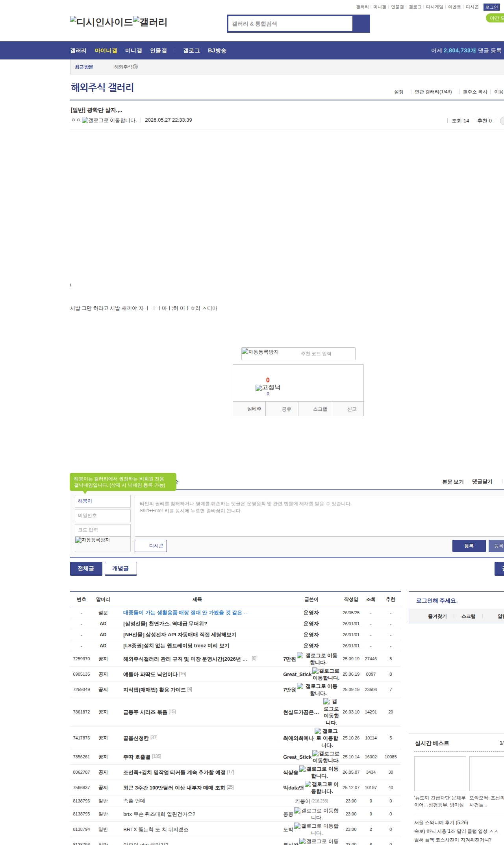Click 갤주소 복사 link
The image size is (504, 845).
coord(475,92)
